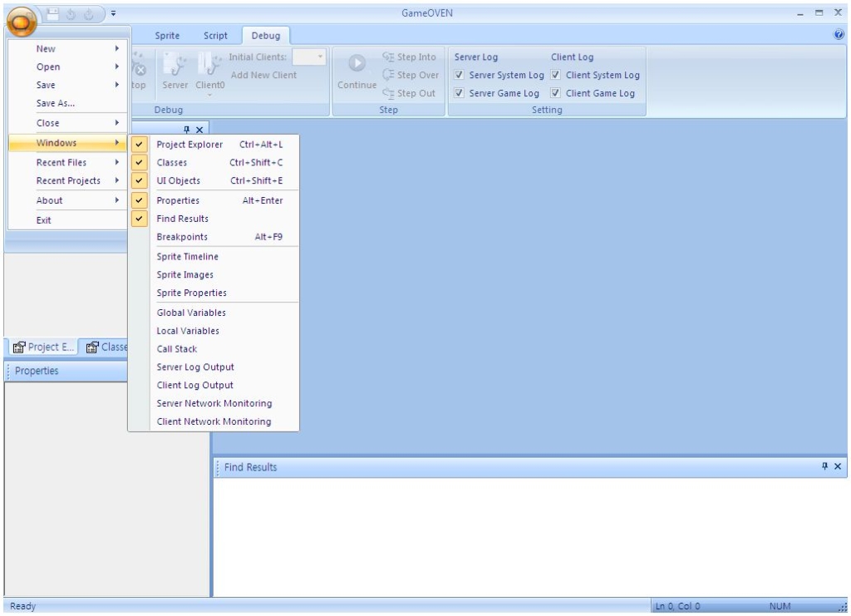Viewport: 851px width, 616px height.
Task: Open the Initial Clients combo box
Action: click(x=309, y=57)
